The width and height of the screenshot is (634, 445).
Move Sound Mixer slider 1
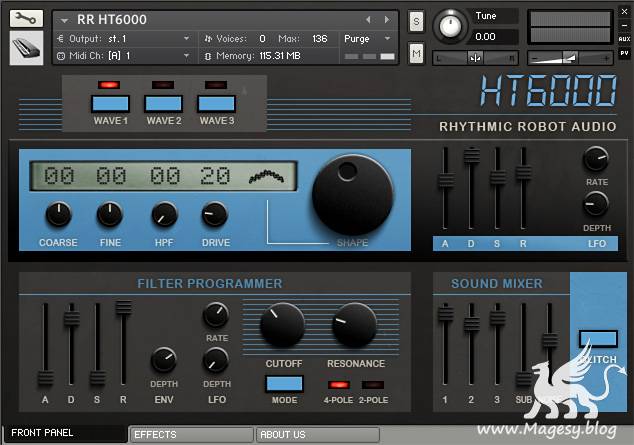coord(445,313)
